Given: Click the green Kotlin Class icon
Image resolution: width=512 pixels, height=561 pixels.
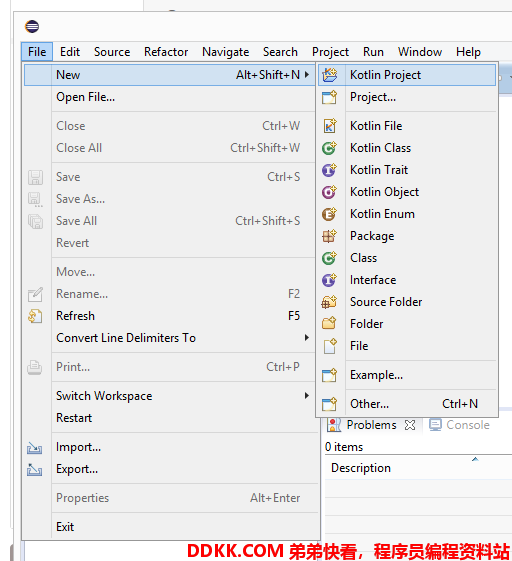Looking at the screenshot, I should (x=329, y=148).
